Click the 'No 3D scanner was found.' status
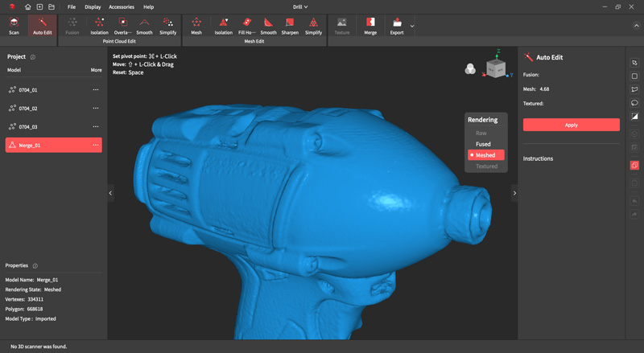The width and height of the screenshot is (644, 353). pos(39,347)
